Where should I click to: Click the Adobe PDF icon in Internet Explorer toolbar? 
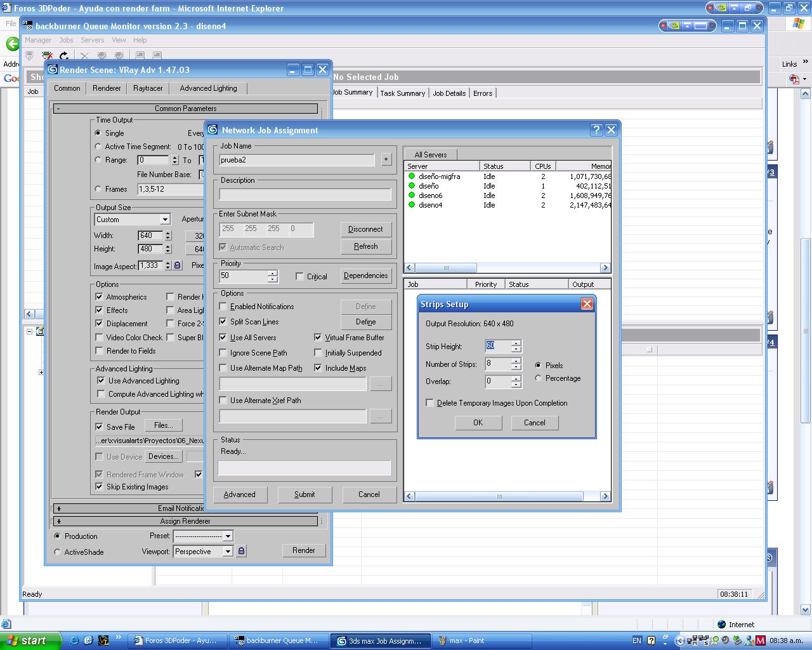pyautogui.click(x=794, y=79)
